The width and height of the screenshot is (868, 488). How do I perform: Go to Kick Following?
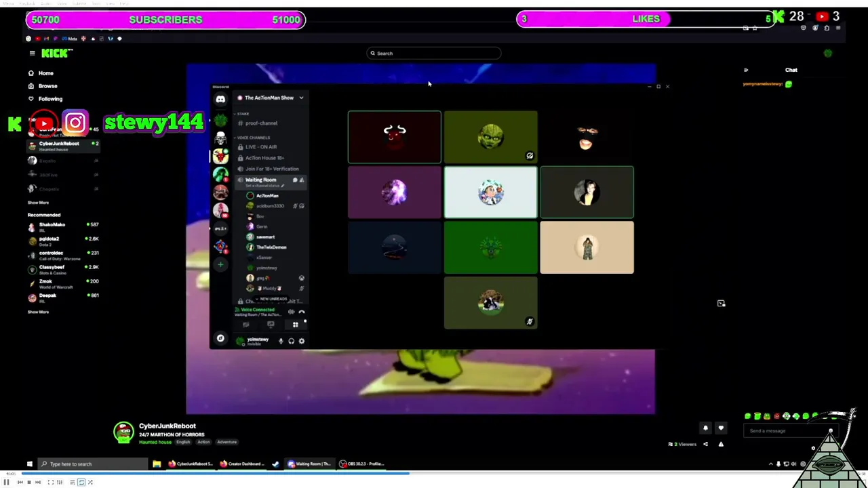tap(45, 99)
